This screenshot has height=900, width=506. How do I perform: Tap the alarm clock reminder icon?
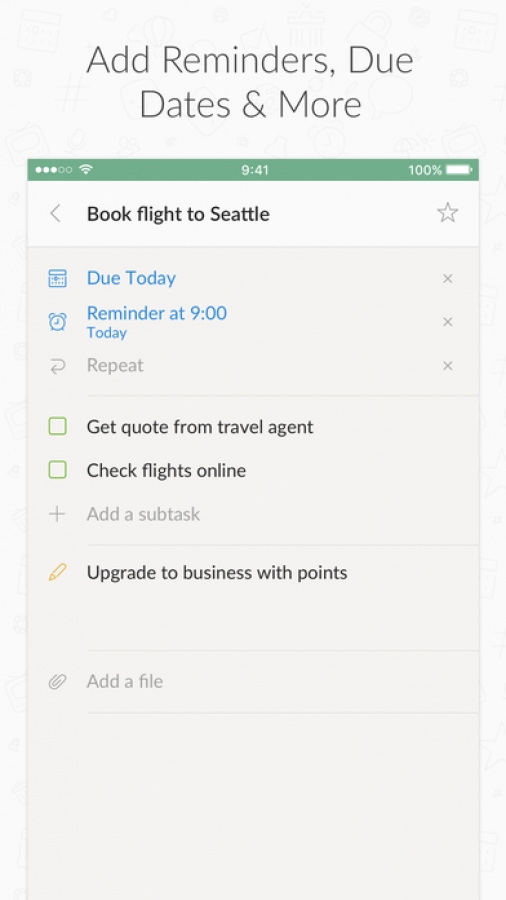(x=57, y=322)
